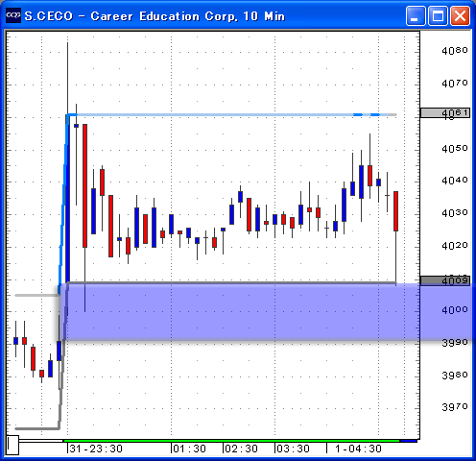The height and width of the screenshot is (461, 476).
Task: Click the green horizontal scrollbar under the chart
Action: [x=232, y=441]
